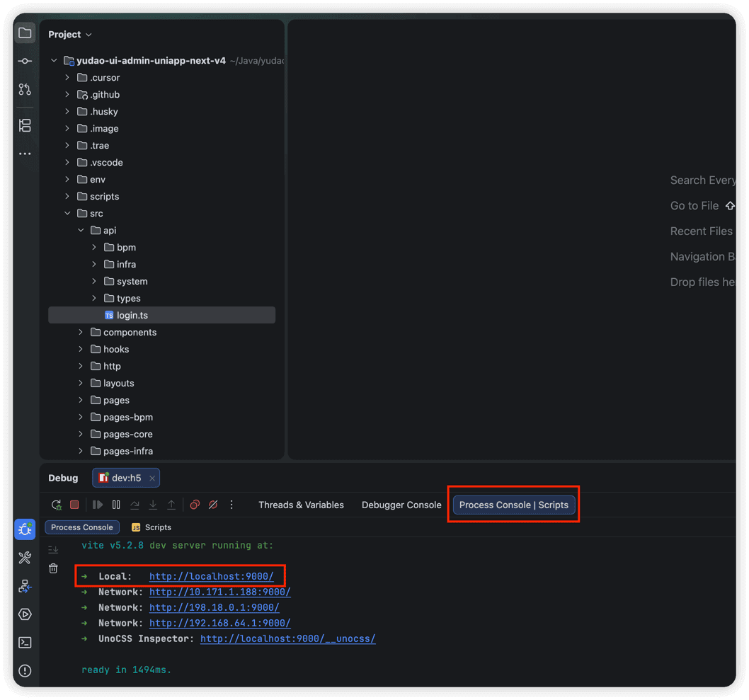Open View Breakpoints icon
This screenshot has height=700, width=749.
point(195,505)
